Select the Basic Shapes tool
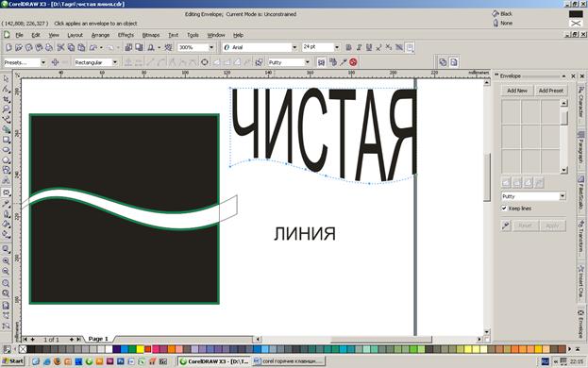 (x=6, y=170)
